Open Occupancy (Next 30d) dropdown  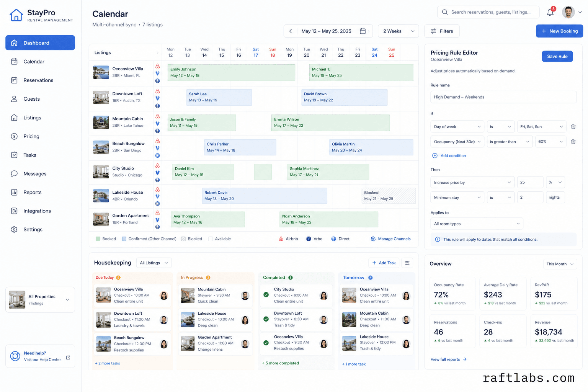pos(457,142)
